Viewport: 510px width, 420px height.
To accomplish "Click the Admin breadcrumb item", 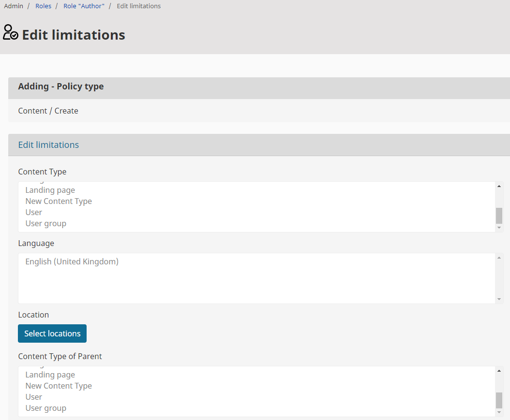I will point(14,6).
